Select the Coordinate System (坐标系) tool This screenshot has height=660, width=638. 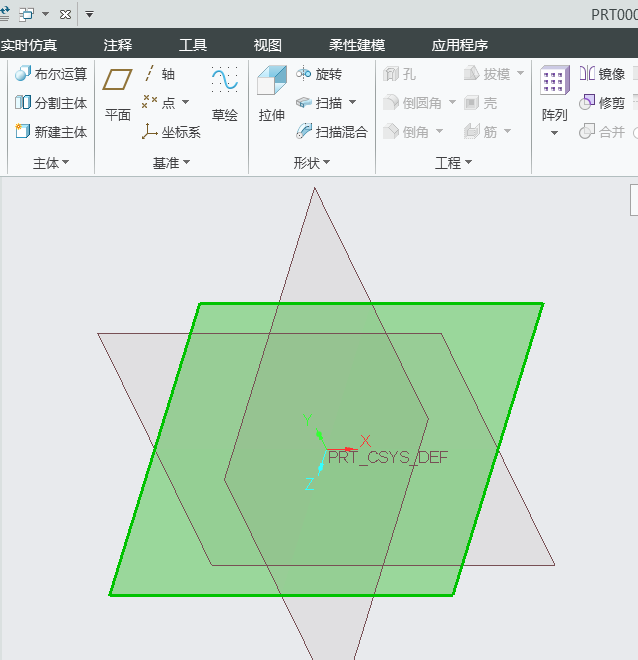coord(171,132)
